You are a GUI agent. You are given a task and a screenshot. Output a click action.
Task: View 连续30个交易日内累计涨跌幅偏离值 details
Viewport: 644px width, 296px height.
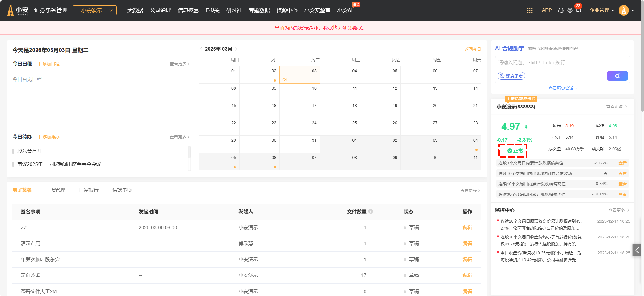tap(623, 194)
